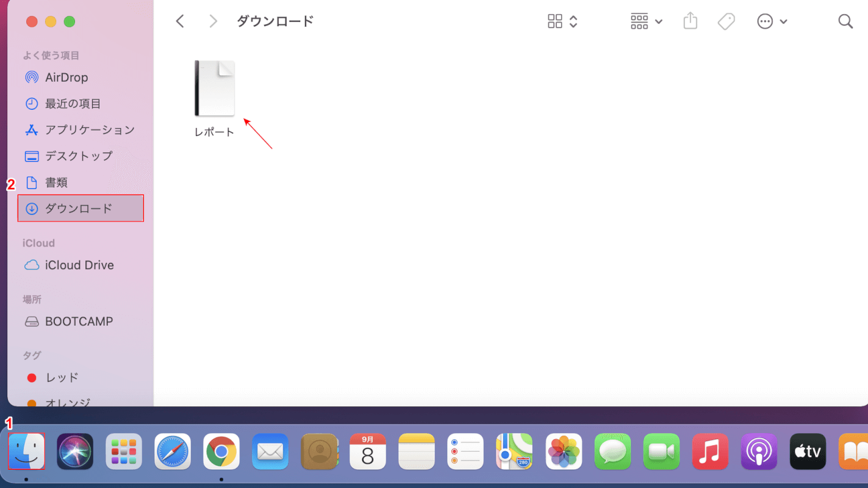
Task: Open the ellipsis action menu dropdown
Action: click(772, 21)
